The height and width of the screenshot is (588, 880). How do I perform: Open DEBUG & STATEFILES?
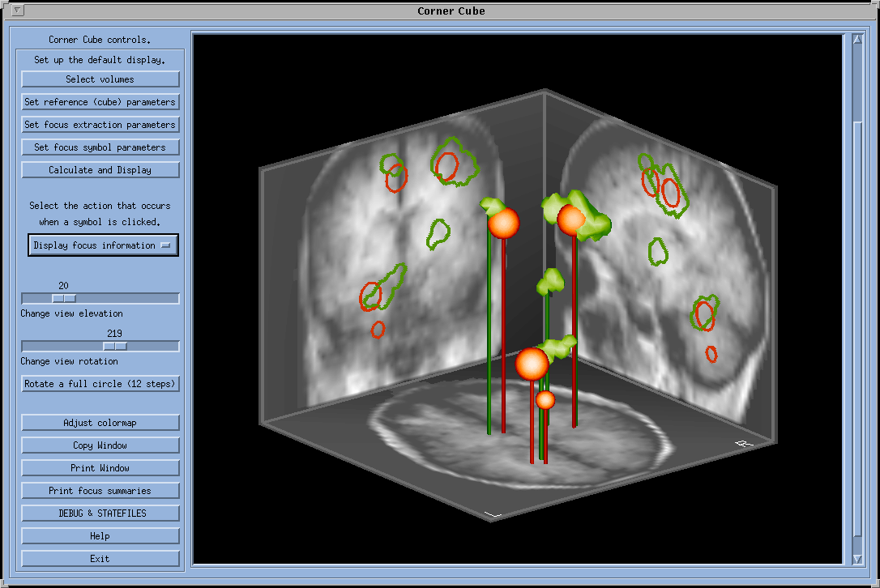click(x=100, y=513)
